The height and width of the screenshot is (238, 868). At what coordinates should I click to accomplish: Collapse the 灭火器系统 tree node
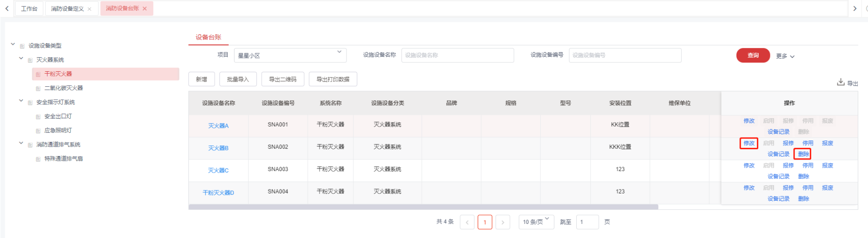pyautogui.click(x=21, y=59)
